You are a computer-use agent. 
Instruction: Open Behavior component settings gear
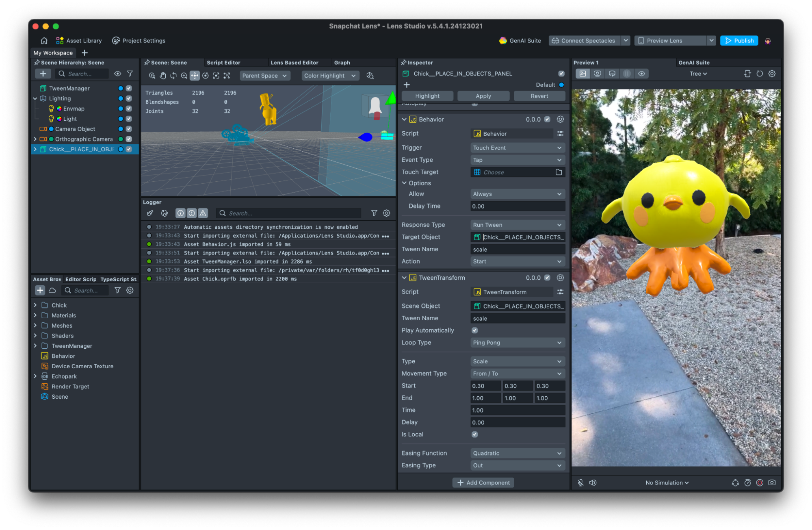click(560, 119)
